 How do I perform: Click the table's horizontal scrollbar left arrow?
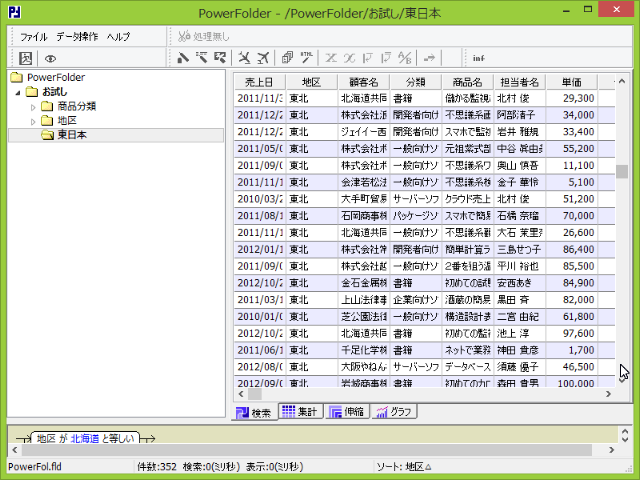241,394
